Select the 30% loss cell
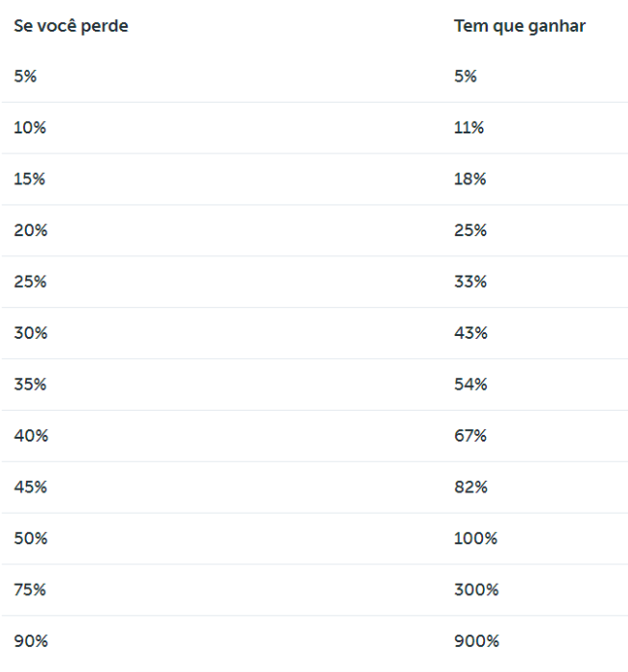 [x=31, y=333]
